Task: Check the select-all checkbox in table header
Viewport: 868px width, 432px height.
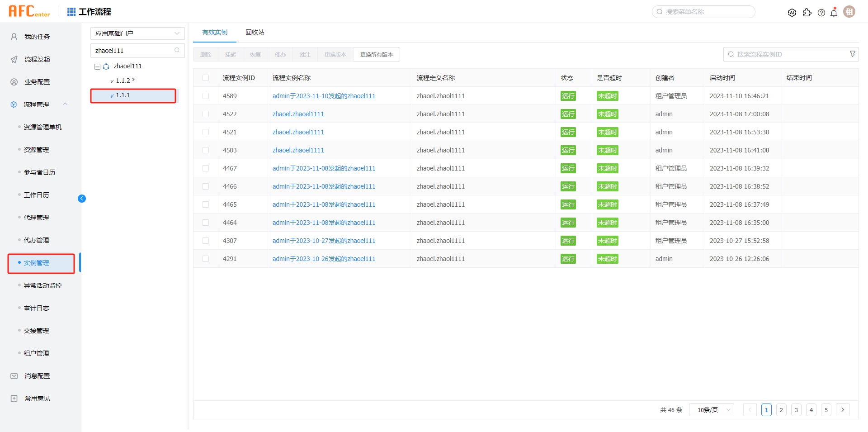Action: pos(206,77)
